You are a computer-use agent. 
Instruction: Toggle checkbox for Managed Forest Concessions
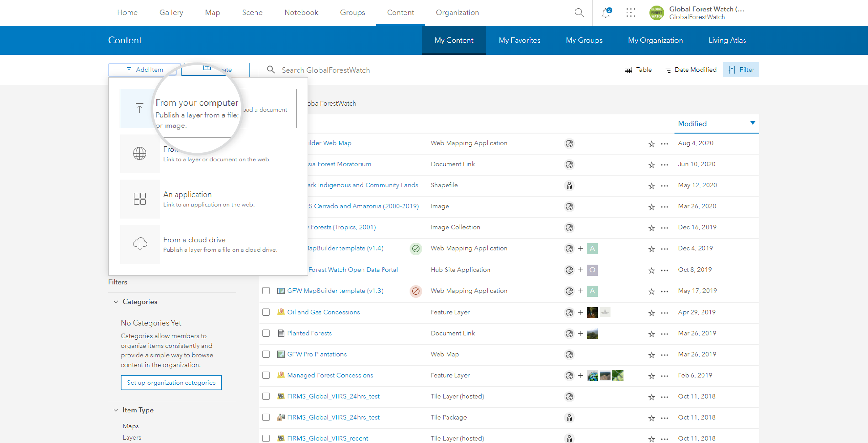tap(266, 375)
